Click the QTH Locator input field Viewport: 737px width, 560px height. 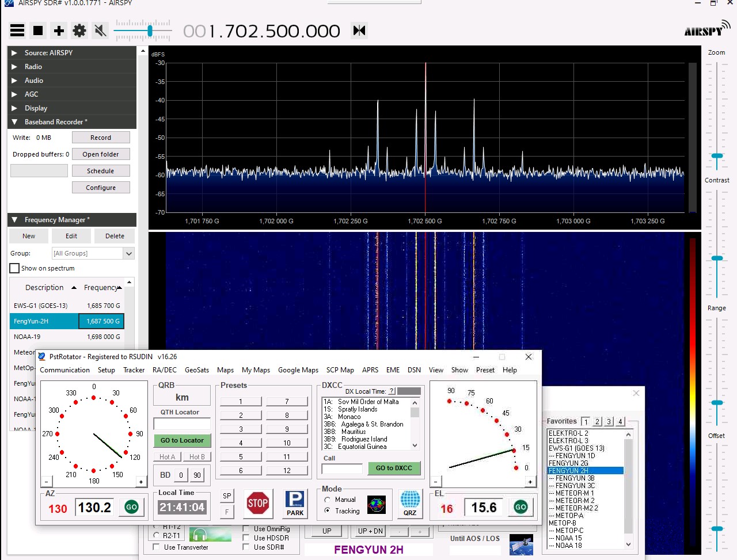point(182,424)
